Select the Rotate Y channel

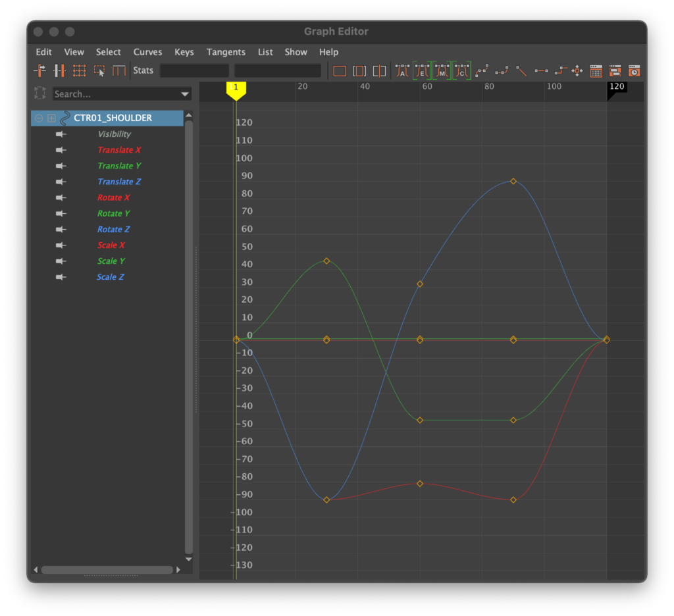tap(113, 213)
